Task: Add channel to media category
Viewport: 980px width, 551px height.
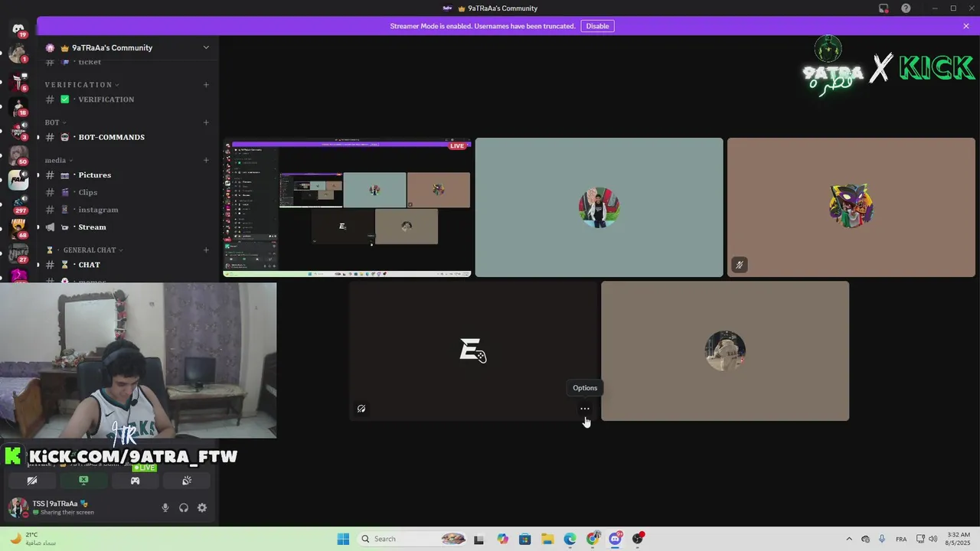Action: (x=206, y=160)
